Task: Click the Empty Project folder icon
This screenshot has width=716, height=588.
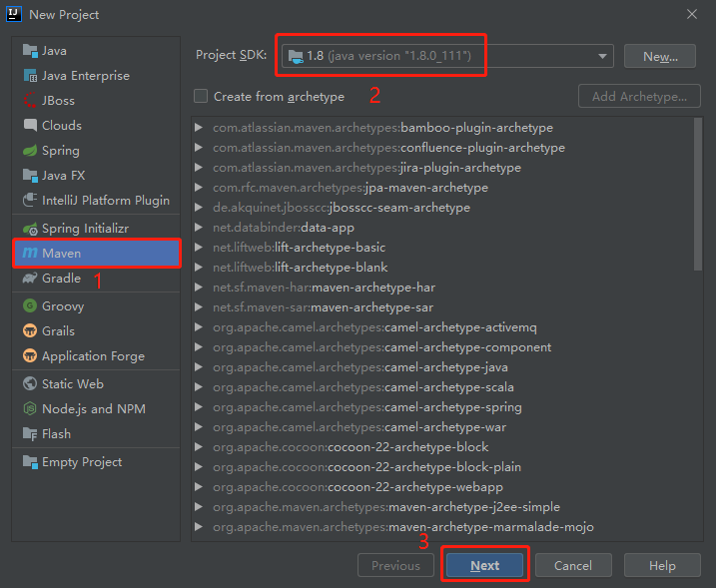Action: coord(30,461)
